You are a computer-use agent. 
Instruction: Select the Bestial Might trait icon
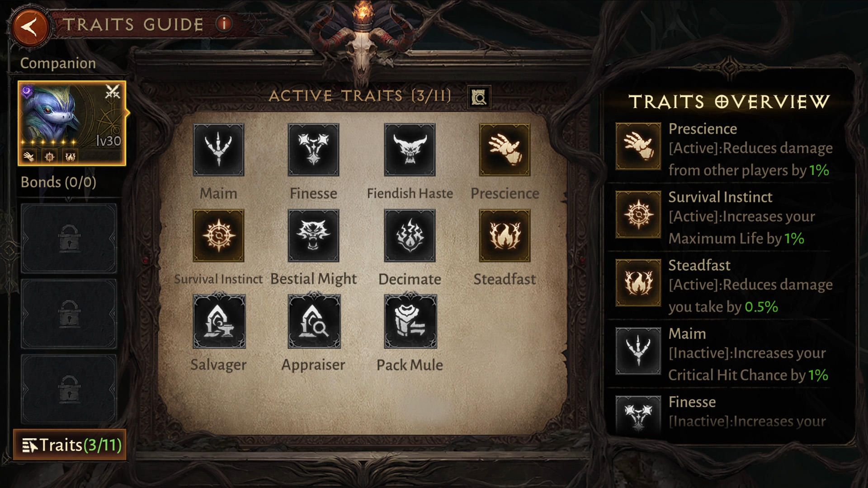click(313, 235)
